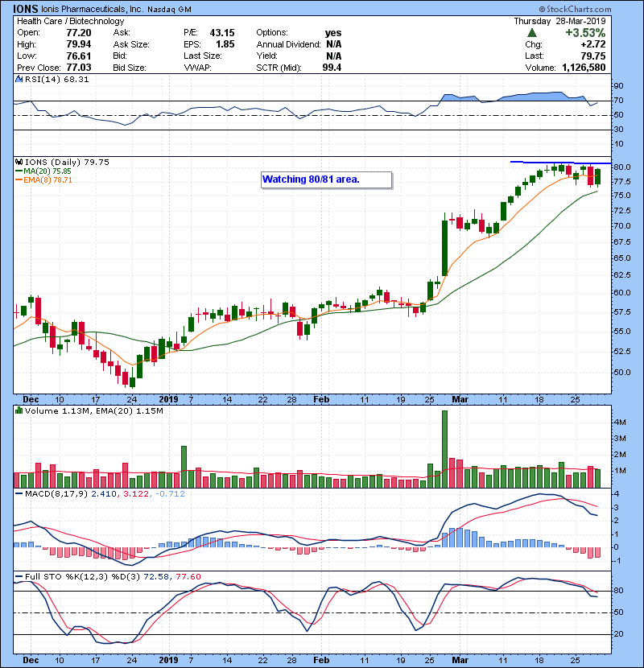Click the Volume 1.13M, EMA(20) 1.15M label
Viewport: 644px width, 668px height.
93,411
